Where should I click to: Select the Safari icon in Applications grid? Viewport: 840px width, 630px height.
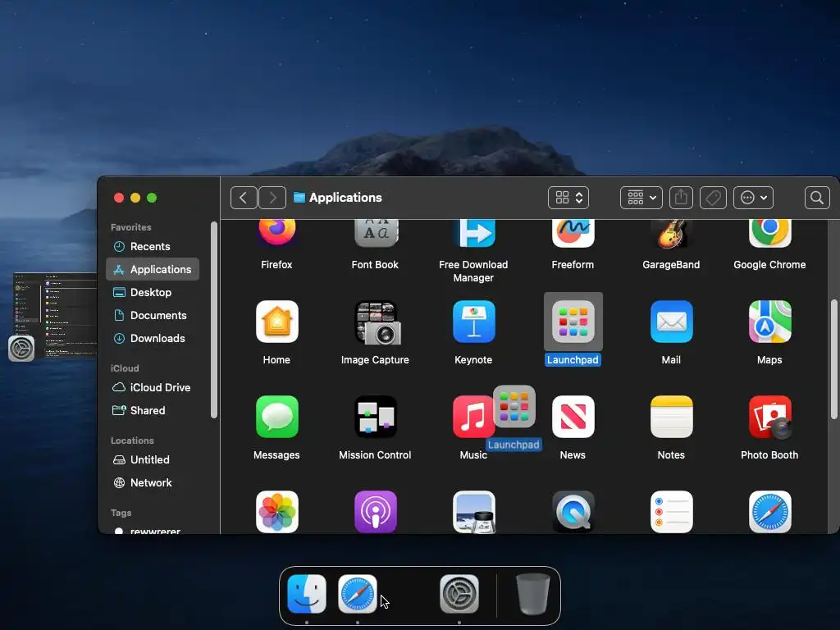pos(769,512)
